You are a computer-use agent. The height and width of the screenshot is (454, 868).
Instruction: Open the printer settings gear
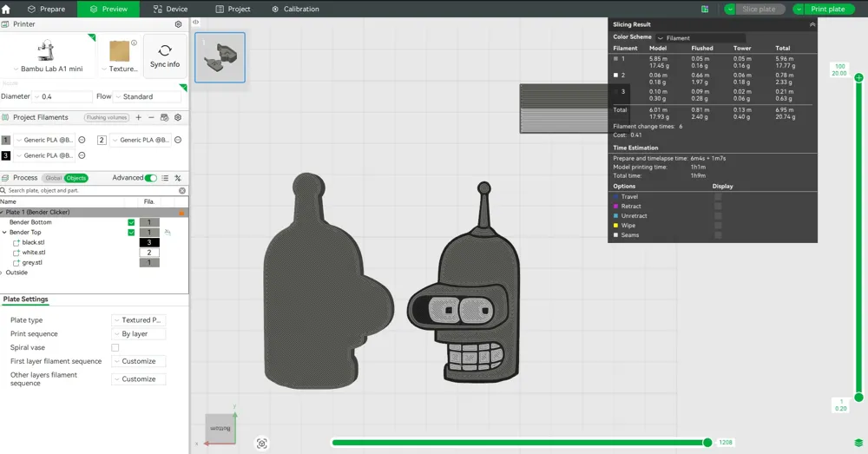point(178,24)
